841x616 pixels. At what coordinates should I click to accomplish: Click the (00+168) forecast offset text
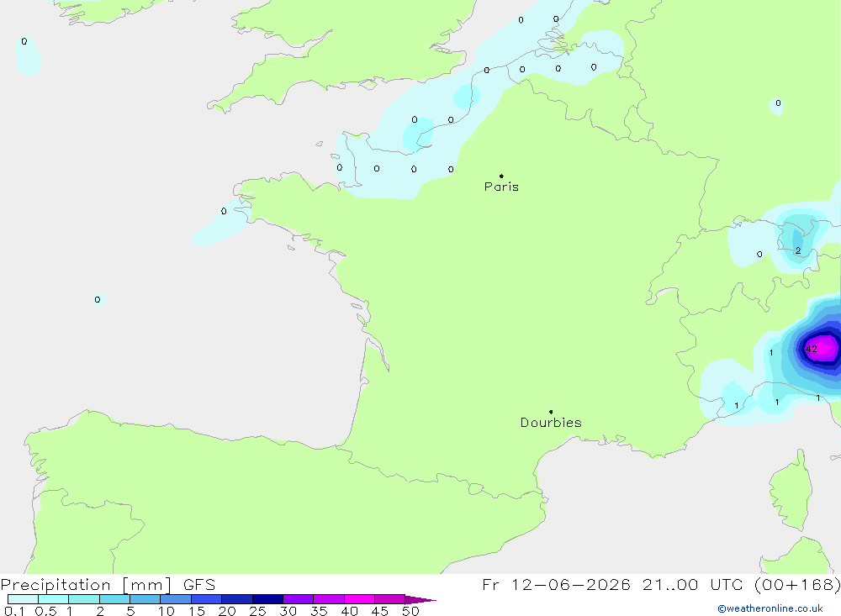click(x=797, y=584)
